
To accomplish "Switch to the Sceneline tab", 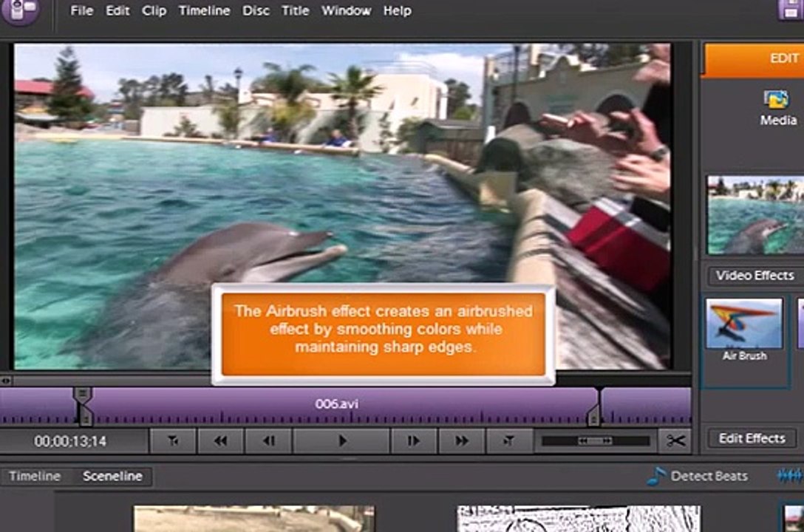I will [113, 476].
